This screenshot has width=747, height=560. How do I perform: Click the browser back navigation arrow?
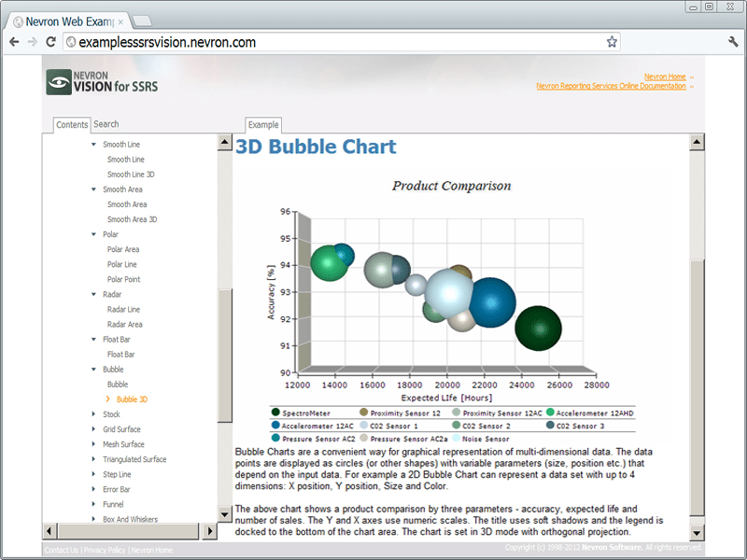pos(14,41)
